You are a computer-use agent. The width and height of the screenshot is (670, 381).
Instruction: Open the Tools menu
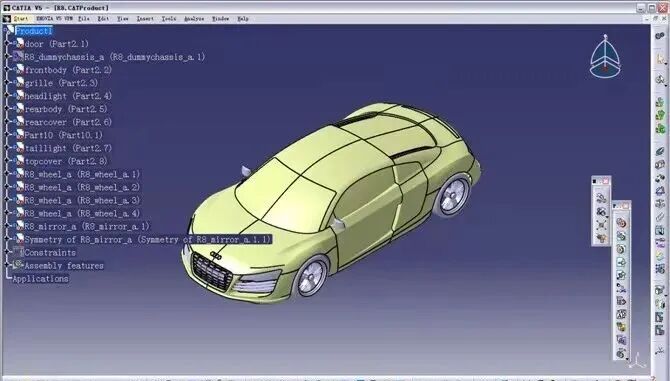click(169, 18)
